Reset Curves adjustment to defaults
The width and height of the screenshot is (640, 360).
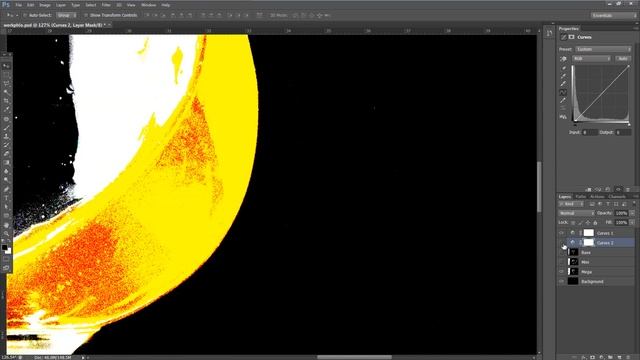(x=608, y=190)
